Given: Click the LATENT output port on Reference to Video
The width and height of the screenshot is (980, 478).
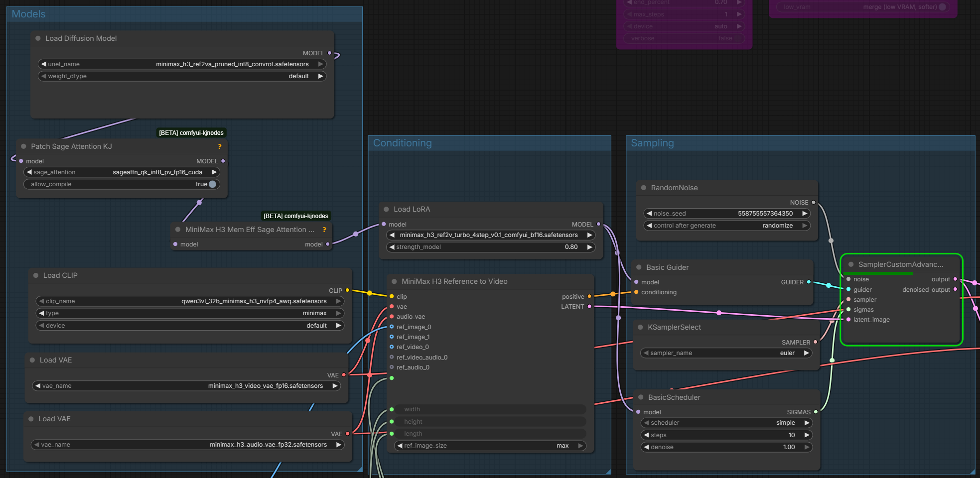Looking at the screenshot, I should (x=589, y=306).
